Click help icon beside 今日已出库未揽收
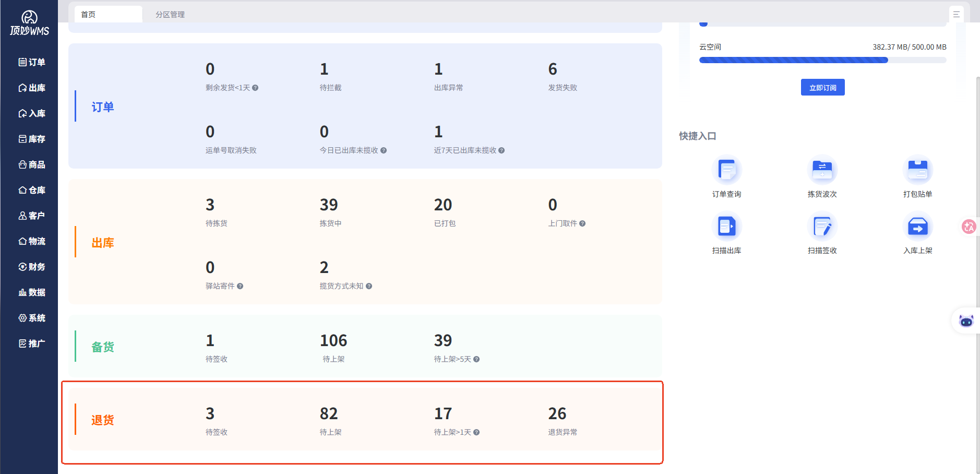 click(x=384, y=150)
